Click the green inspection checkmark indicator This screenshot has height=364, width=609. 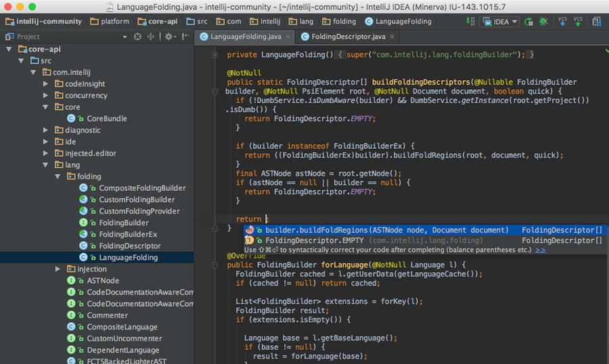tap(606, 51)
